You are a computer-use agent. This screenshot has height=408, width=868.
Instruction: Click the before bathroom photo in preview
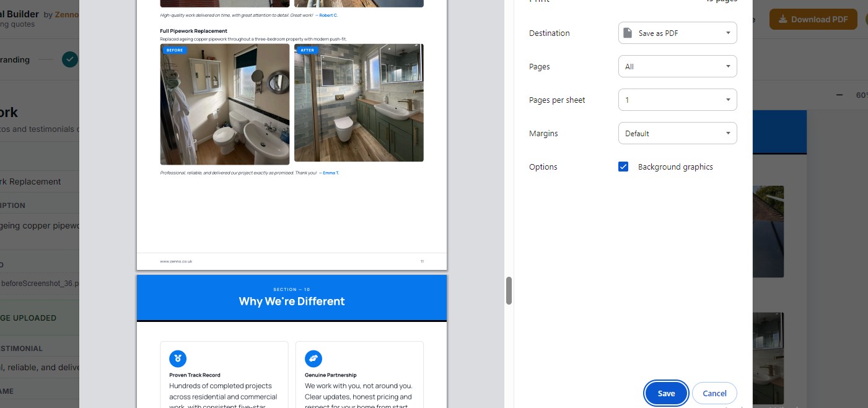(x=225, y=104)
